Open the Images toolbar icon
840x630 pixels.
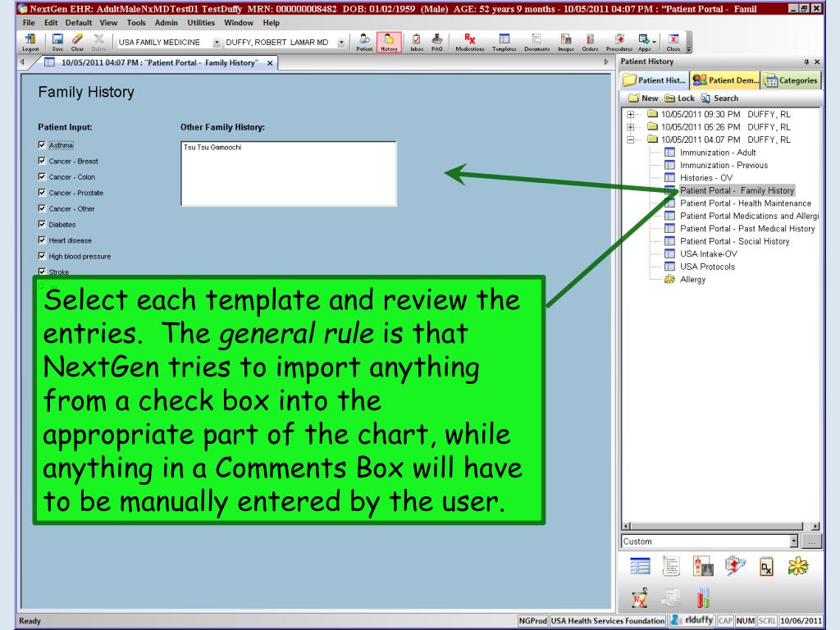pyautogui.click(x=566, y=42)
